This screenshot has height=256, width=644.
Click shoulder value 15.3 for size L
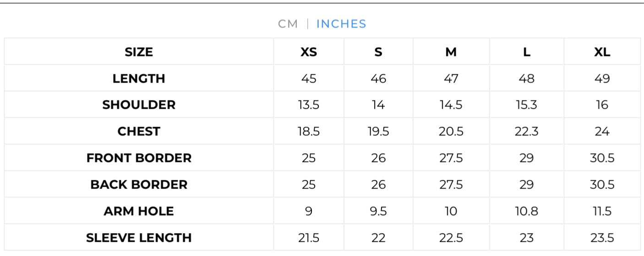[x=527, y=105]
